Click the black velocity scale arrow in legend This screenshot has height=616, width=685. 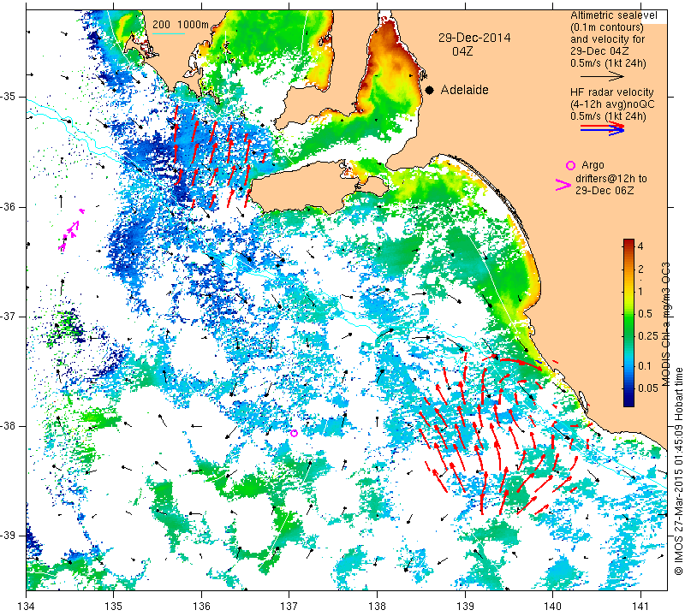click(x=603, y=76)
